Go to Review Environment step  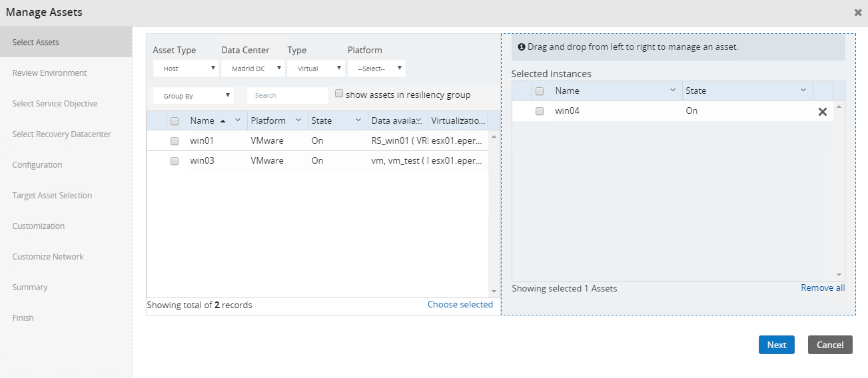(x=49, y=73)
